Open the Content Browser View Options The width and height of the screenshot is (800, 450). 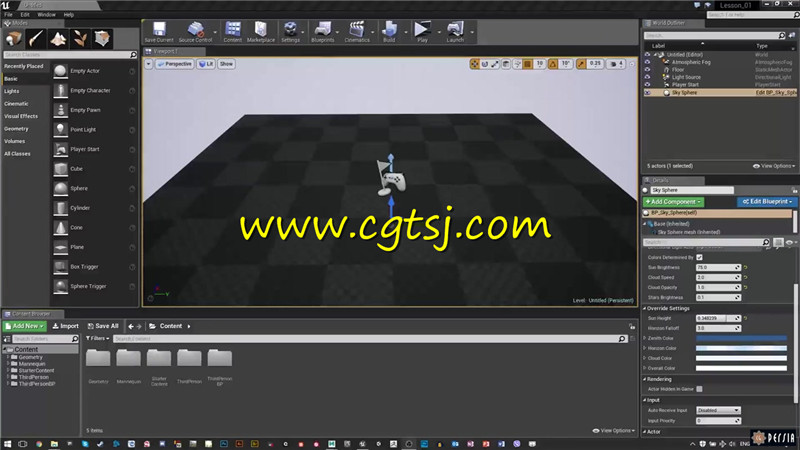614,431
